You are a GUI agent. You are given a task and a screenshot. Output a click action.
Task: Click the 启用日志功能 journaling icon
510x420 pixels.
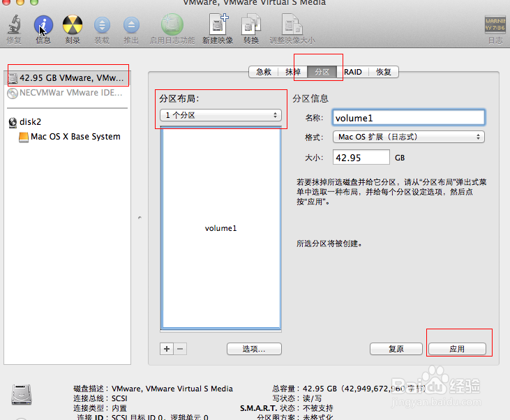pos(172,24)
